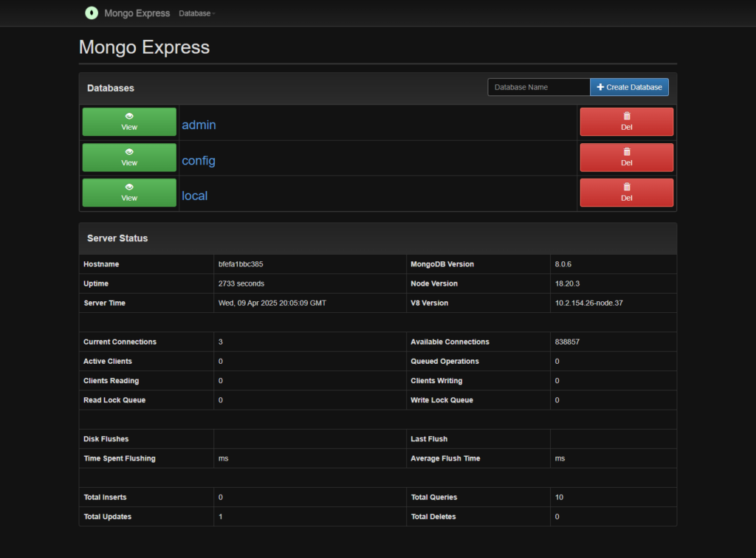The image size is (756, 558).
Task: Click the Mongo Express leaf logo icon
Action: pyautogui.click(x=91, y=13)
